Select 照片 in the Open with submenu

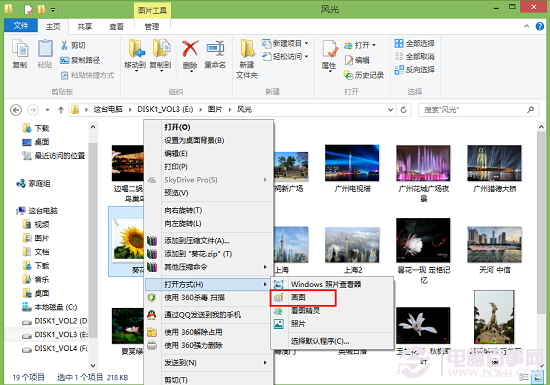click(x=332, y=324)
